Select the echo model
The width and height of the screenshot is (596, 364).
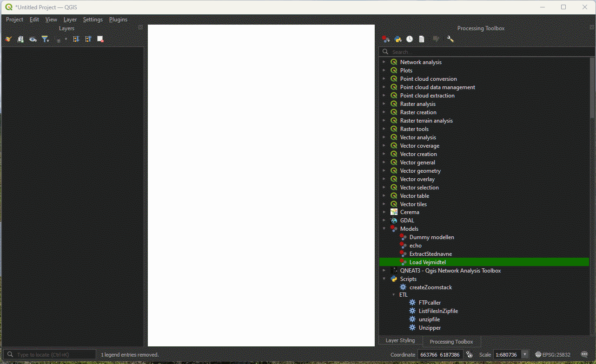click(415, 246)
